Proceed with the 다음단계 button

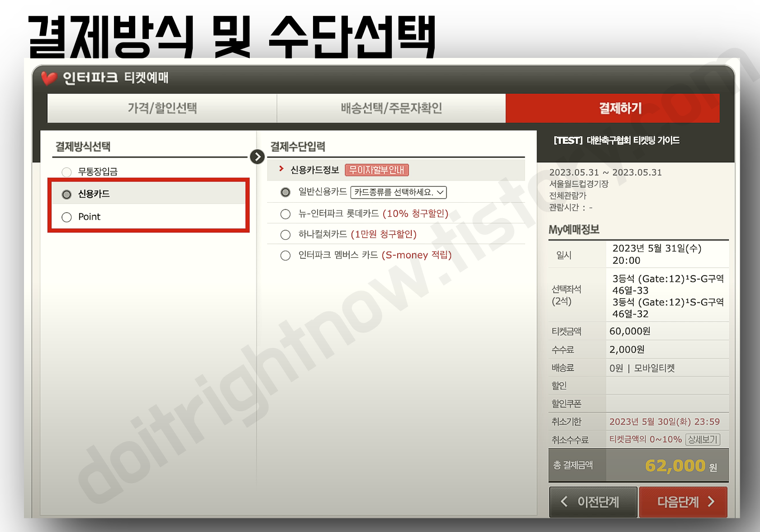(x=683, y=502)
